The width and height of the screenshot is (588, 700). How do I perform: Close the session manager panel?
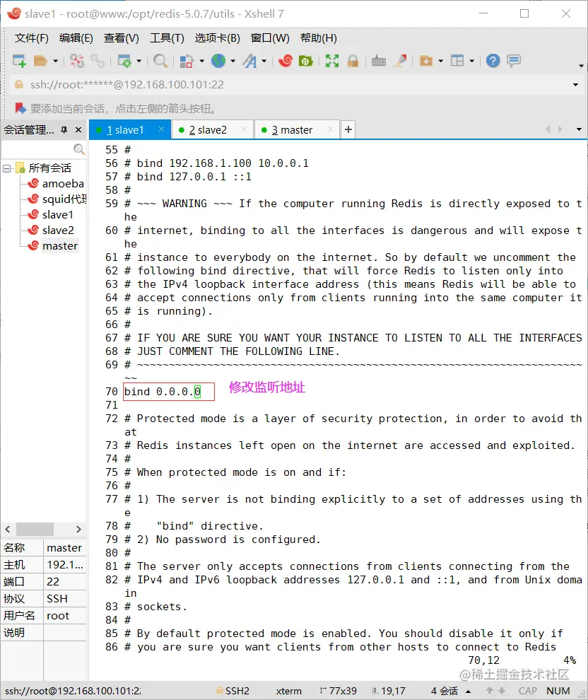(x=78, y=130)
